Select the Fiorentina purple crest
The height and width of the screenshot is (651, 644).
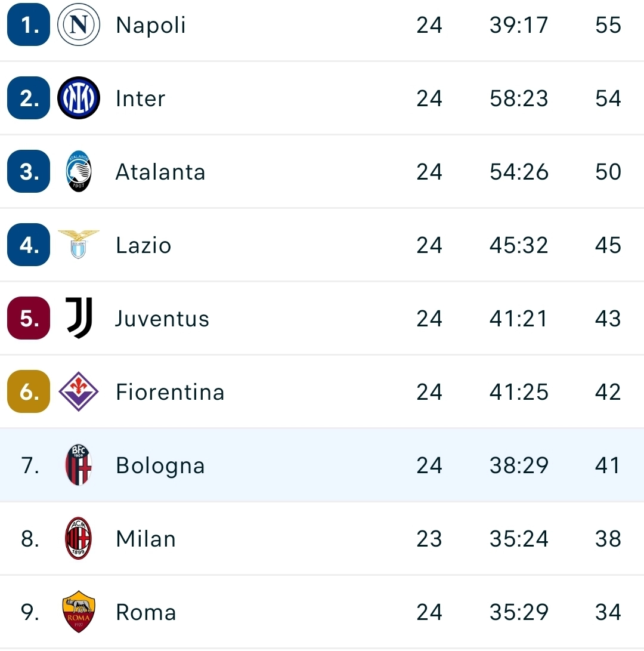click(79, 391)
